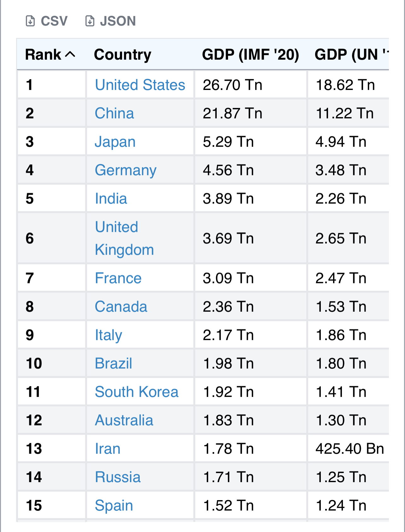405x532 pixels.
Task: Toggle sort arrow next to Rank
Action: 70,55
